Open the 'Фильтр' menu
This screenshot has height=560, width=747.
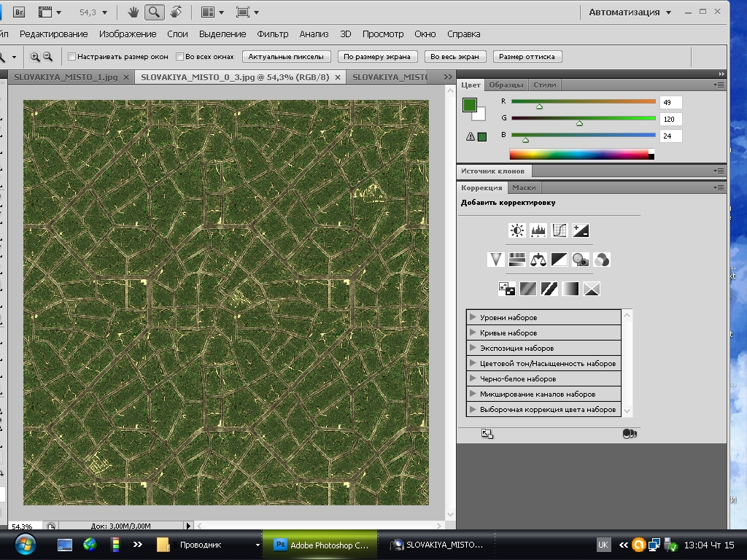[x=273, y=34]
